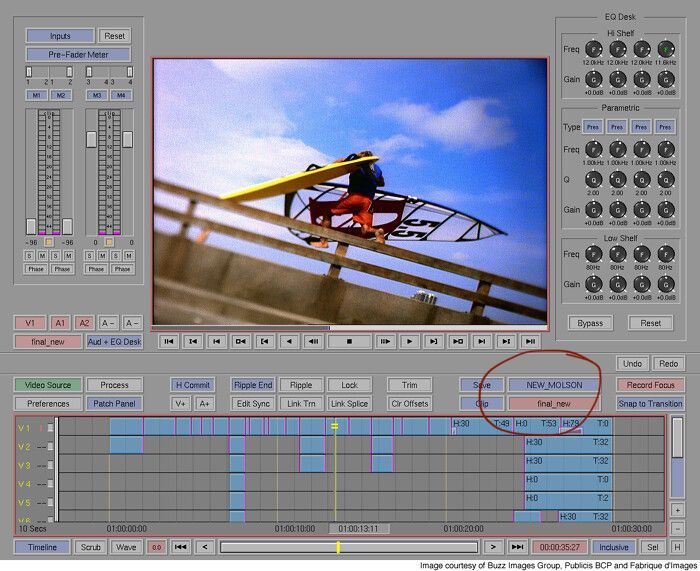
Task: Click yellow link button under the 0 faders
Action: coord(109,242)
